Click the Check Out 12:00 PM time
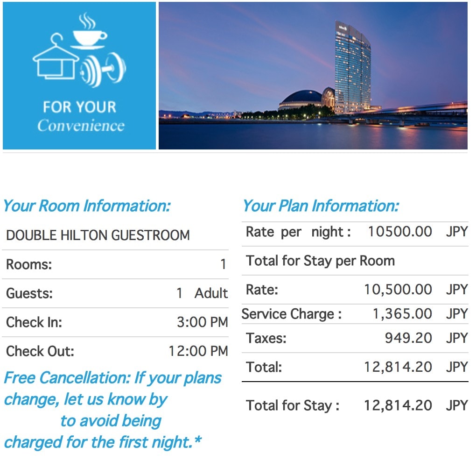The image size is (476, 468). click(x=198, y=351)
